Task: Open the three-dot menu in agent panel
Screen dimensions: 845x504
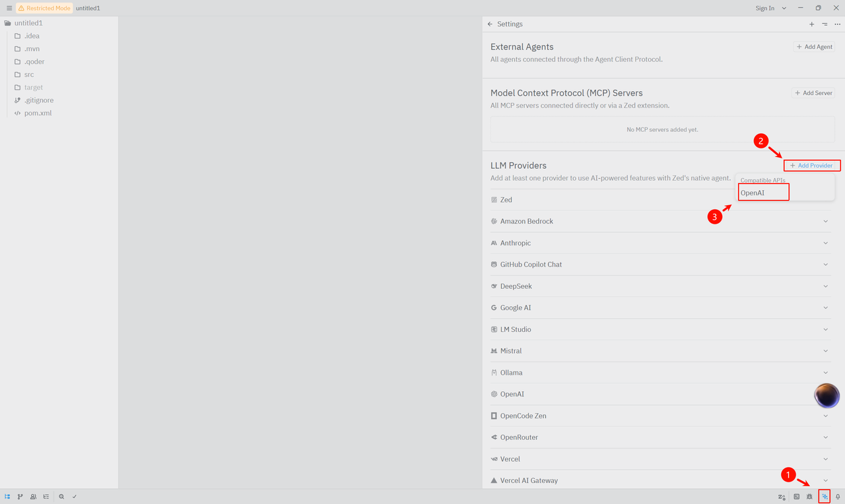Action: [837, 24]
